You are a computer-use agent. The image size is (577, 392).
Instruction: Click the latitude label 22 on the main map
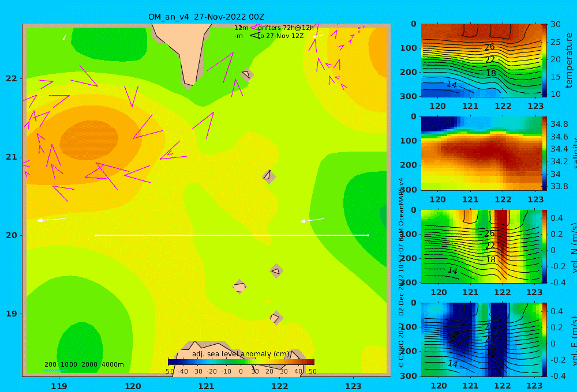[12, 78]
